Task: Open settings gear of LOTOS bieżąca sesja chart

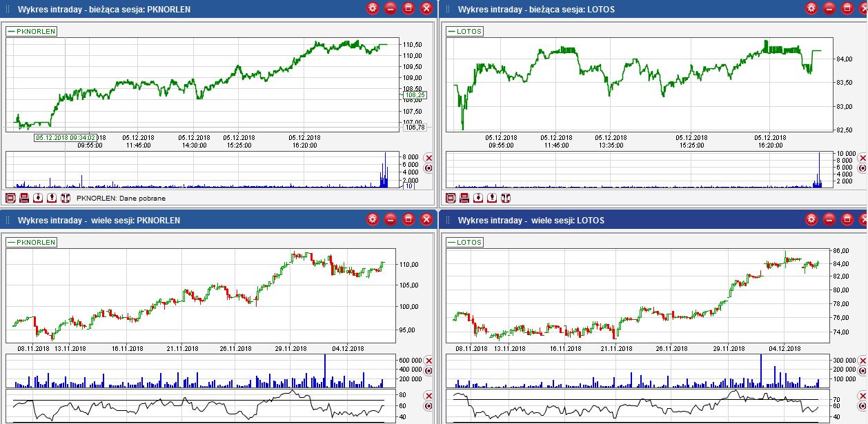Action: (811, 9)
